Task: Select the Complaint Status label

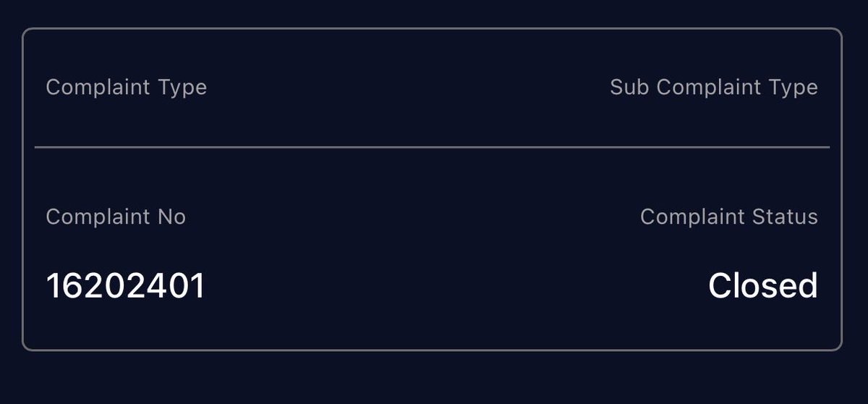Action: (729, 216)
